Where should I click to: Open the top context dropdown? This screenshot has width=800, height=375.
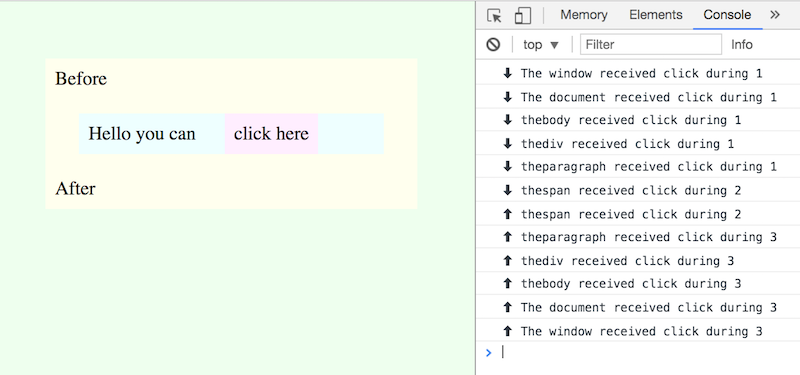click(541, 44)
